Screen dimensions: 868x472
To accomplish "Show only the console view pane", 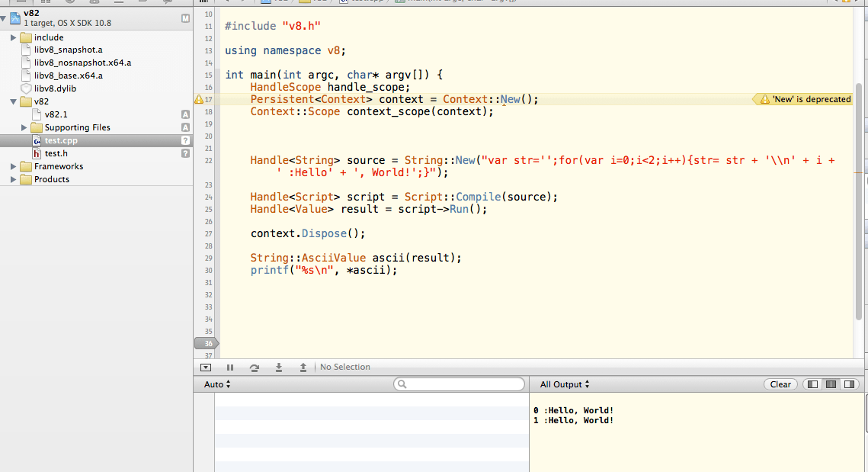I will click(x=848, y=384).
